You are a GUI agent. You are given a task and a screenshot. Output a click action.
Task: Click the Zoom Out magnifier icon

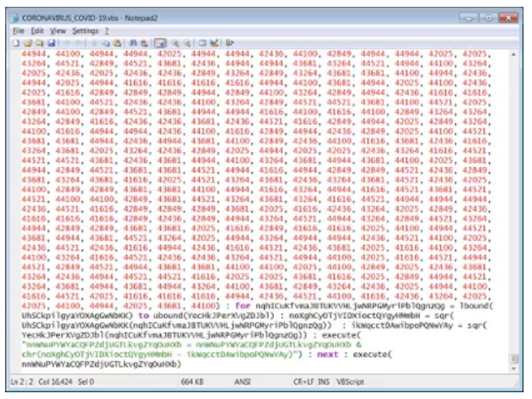pyautogui.click(x=187, y=43)
